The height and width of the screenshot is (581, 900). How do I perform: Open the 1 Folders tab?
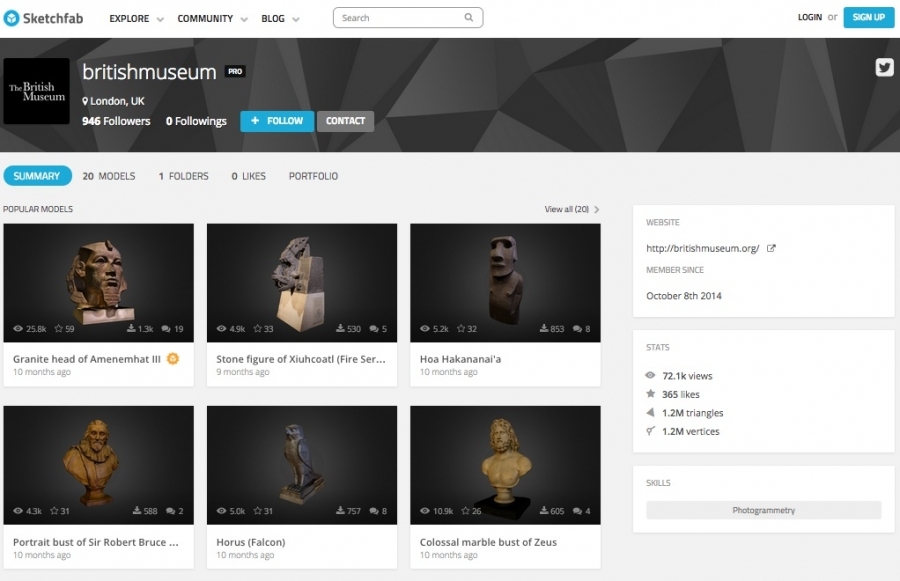coord(184,176)
